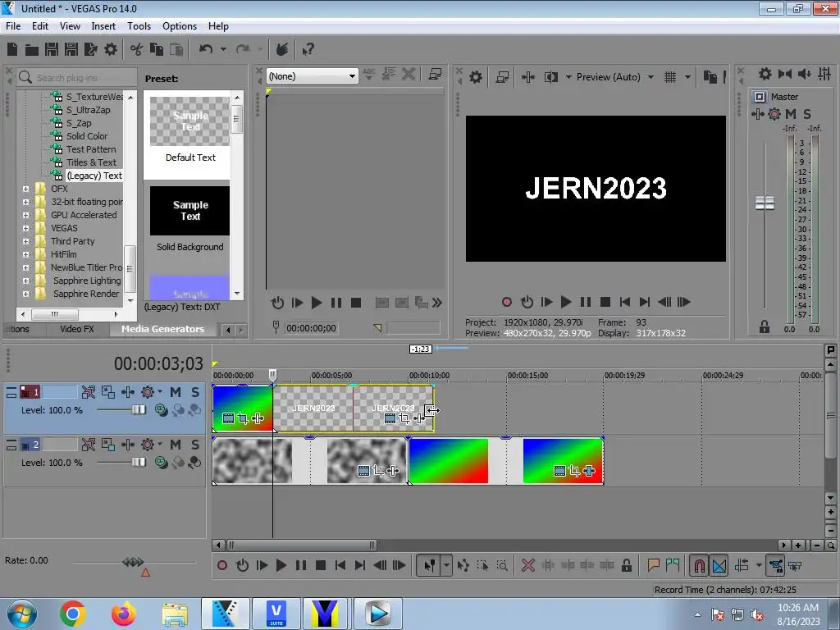This screenshot has height=630, width=840.
Task: Cut selection with the scissors icon
Action: 137,49
